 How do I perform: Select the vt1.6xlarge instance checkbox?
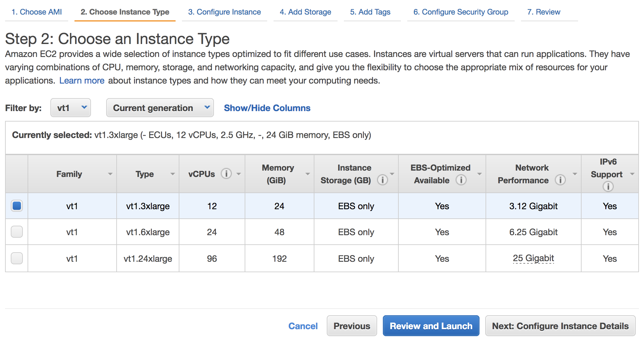(17, 232)
